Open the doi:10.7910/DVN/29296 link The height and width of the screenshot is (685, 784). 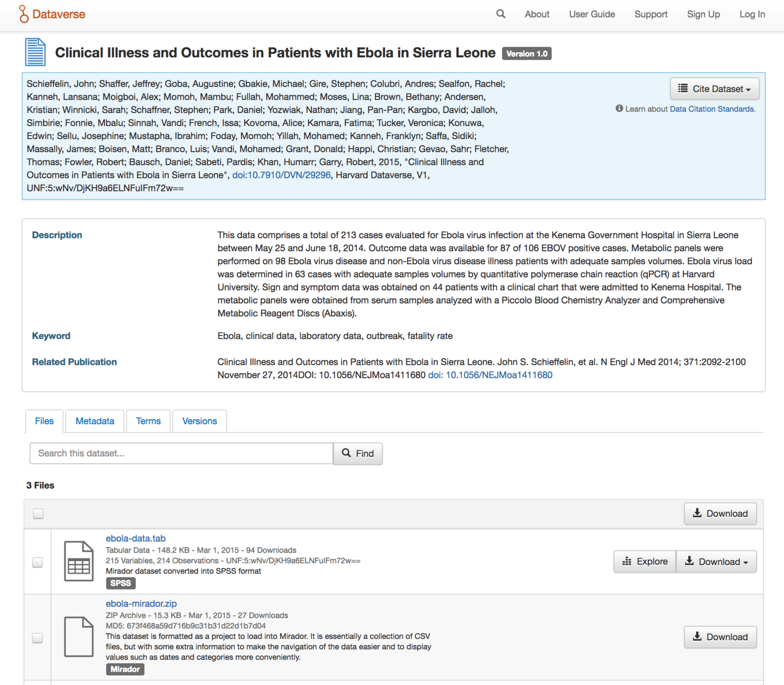tap(281, 175)
